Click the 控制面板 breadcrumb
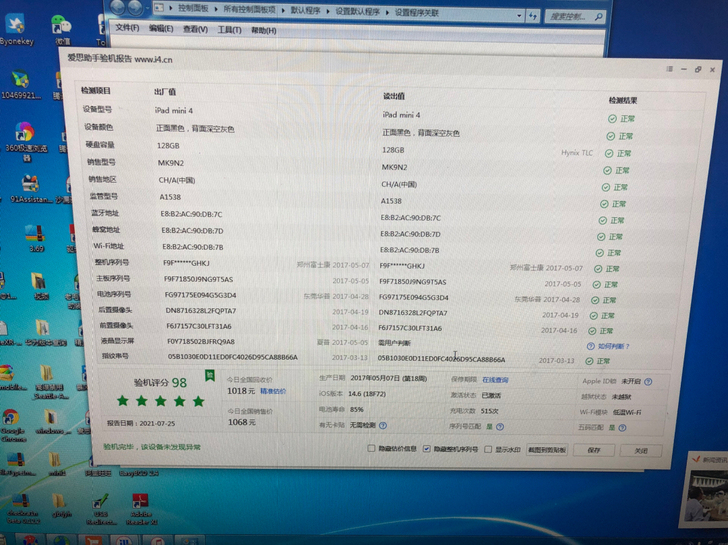728x545 pixels. coord(193,8)
